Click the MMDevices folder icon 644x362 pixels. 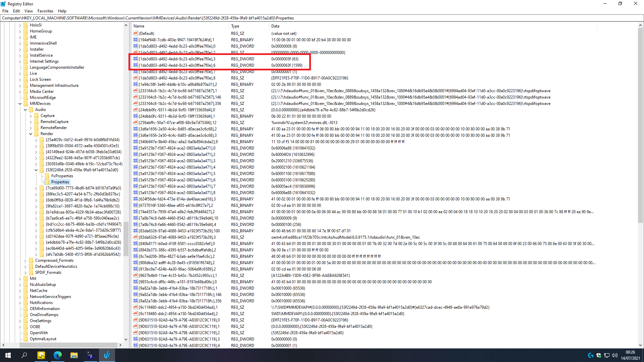point(25,104)
